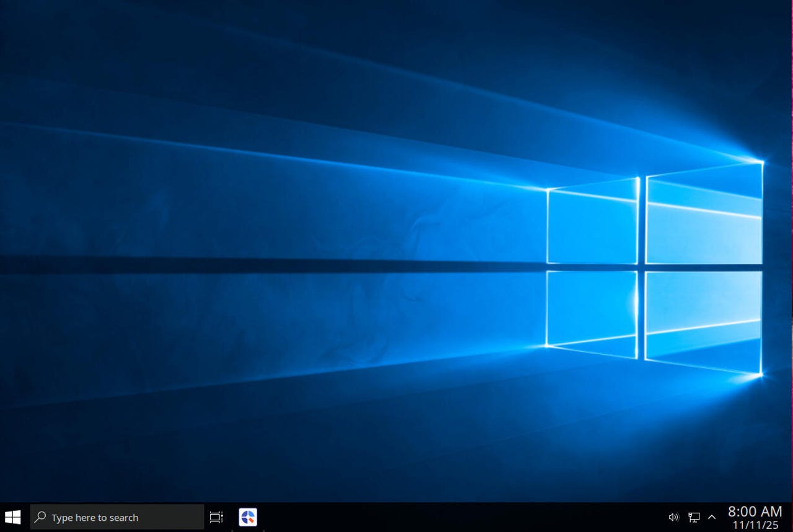Viewport: 793px width, 532px height.
Task: Open the speaker volume control
Action: pyautogui.click(x=673, y=517)
